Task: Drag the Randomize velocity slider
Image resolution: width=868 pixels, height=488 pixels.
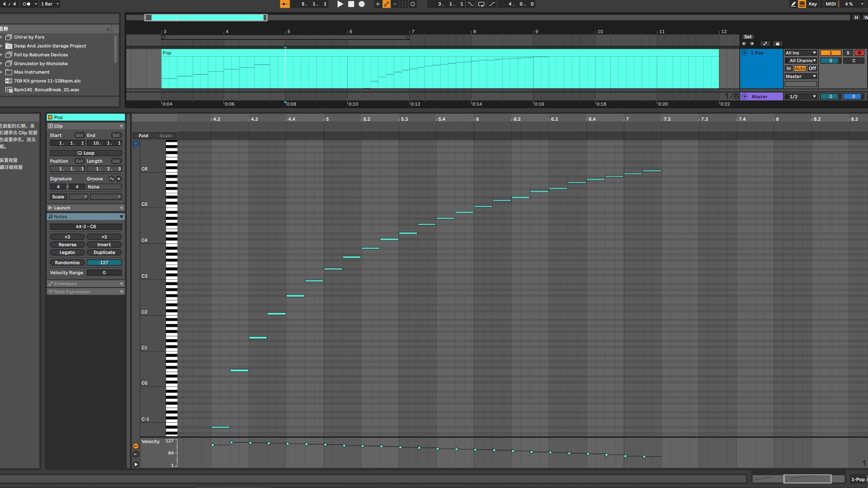Action: [x=104, y=262]
